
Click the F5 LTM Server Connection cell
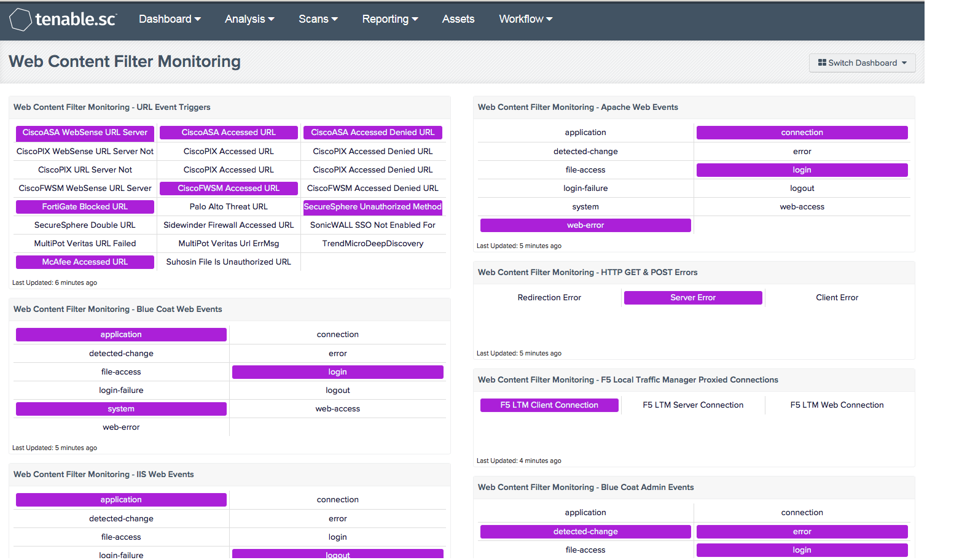(x=693, y=405)
